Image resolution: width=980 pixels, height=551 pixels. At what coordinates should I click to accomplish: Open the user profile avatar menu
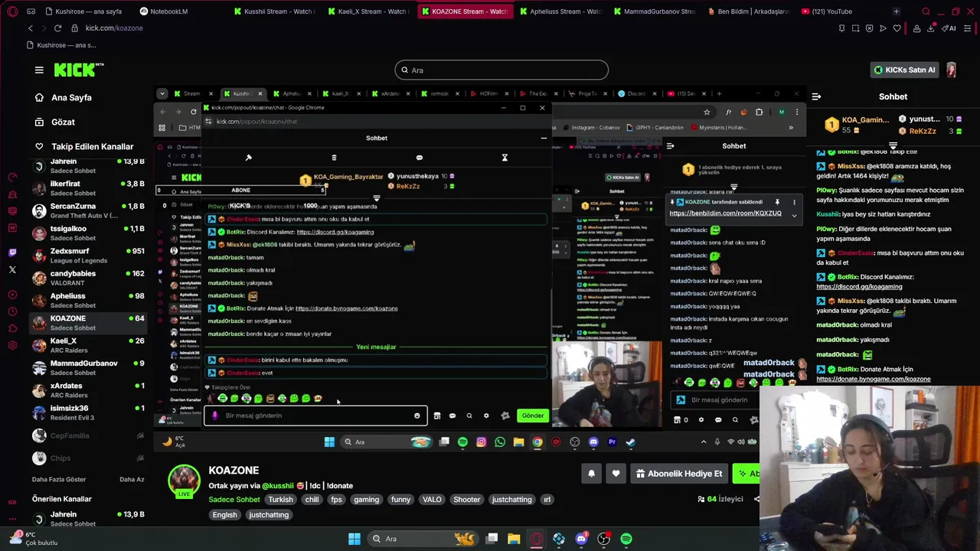tap(951, 70)
